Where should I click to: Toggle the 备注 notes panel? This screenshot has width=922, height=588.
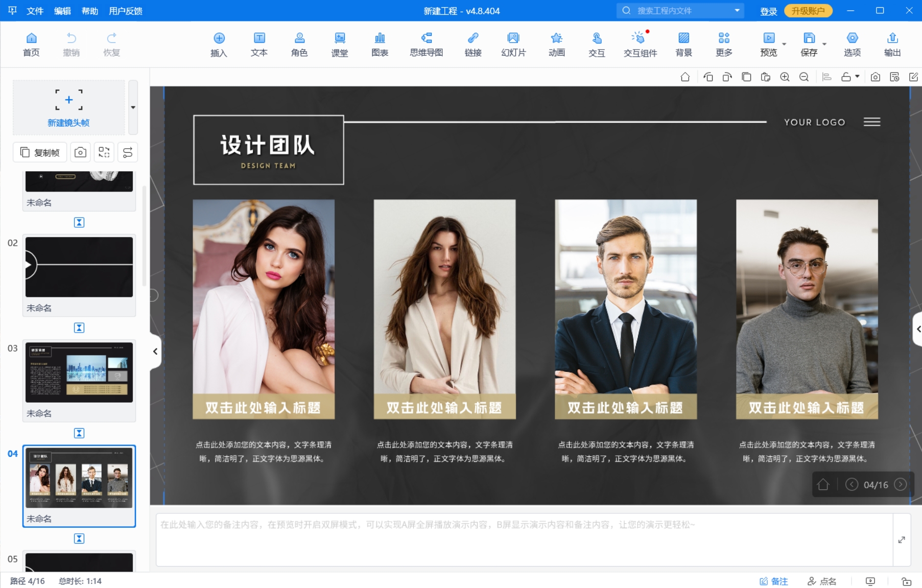click(774, 581)
